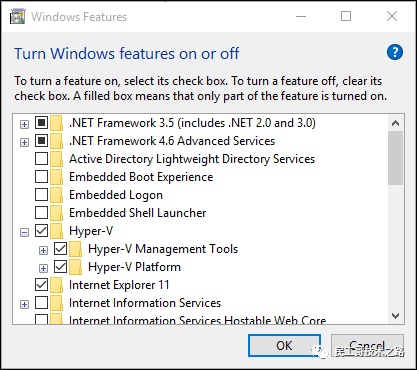
Task: Click folder icon of Active Directory Lightweight Directory Services
Action: [57, 159]
